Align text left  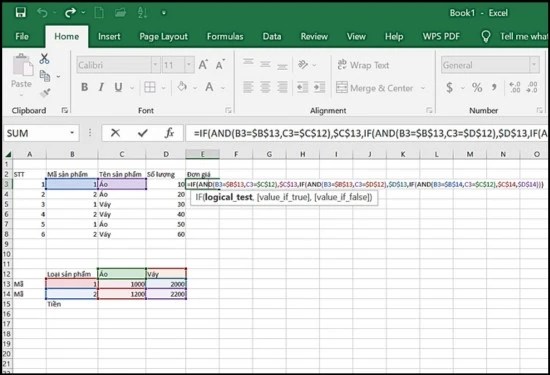(x=248, y=87)
